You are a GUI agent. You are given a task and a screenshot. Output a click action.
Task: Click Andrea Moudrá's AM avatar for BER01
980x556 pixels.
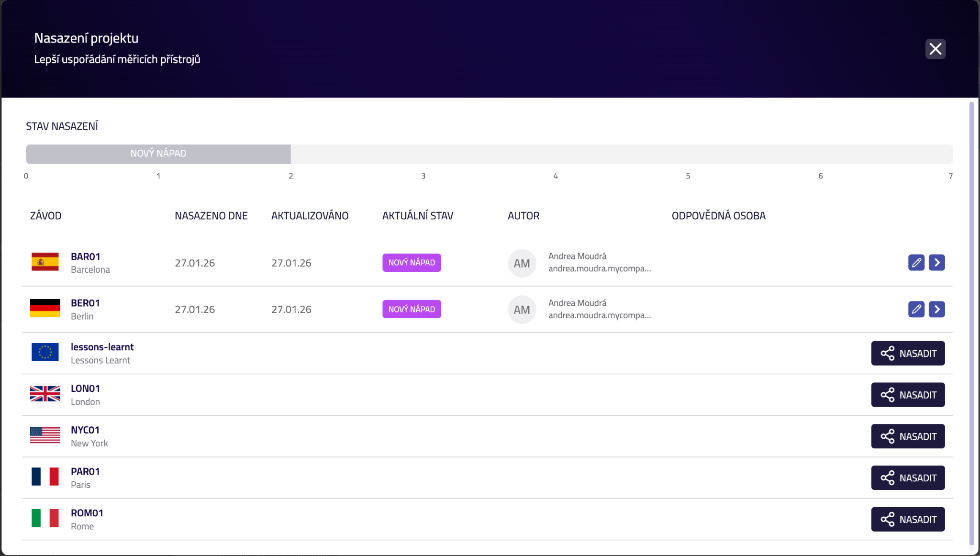click(522, 310)
